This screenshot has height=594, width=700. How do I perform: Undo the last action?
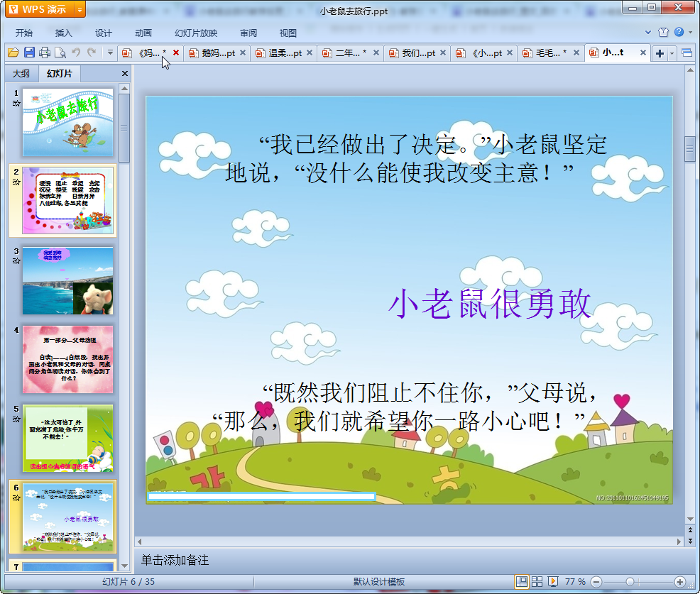tap(76, 53)
